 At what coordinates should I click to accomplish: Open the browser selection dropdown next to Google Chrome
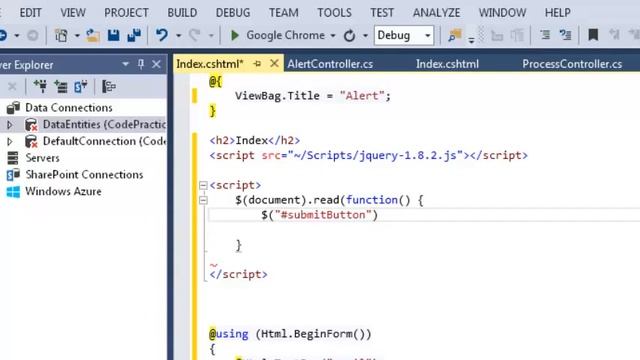coord(333,36)
